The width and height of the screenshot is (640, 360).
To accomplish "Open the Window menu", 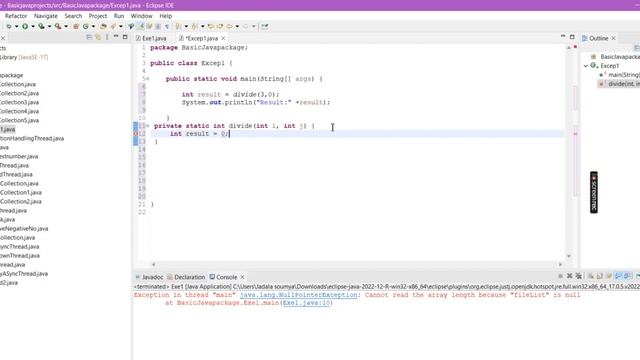I will click(x=141, y=16).
